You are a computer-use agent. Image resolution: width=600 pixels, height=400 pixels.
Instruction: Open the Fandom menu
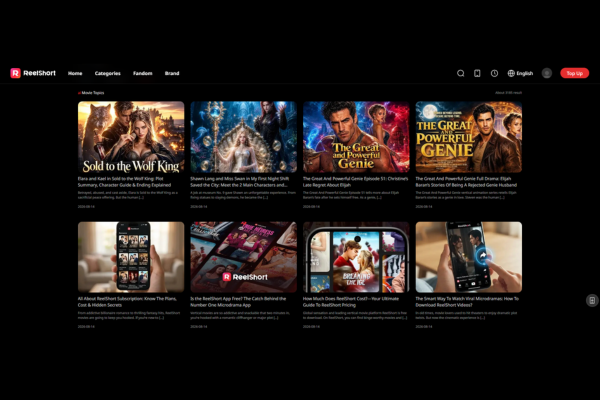143,73
